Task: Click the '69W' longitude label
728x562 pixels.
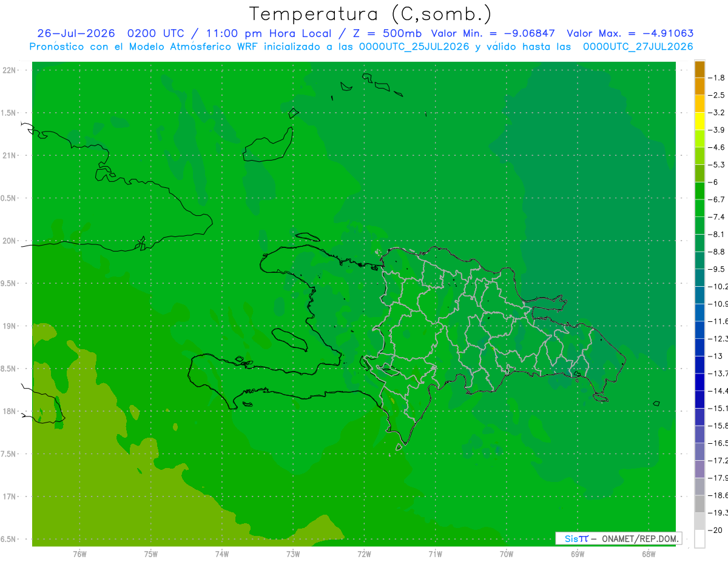Action: 578,554
